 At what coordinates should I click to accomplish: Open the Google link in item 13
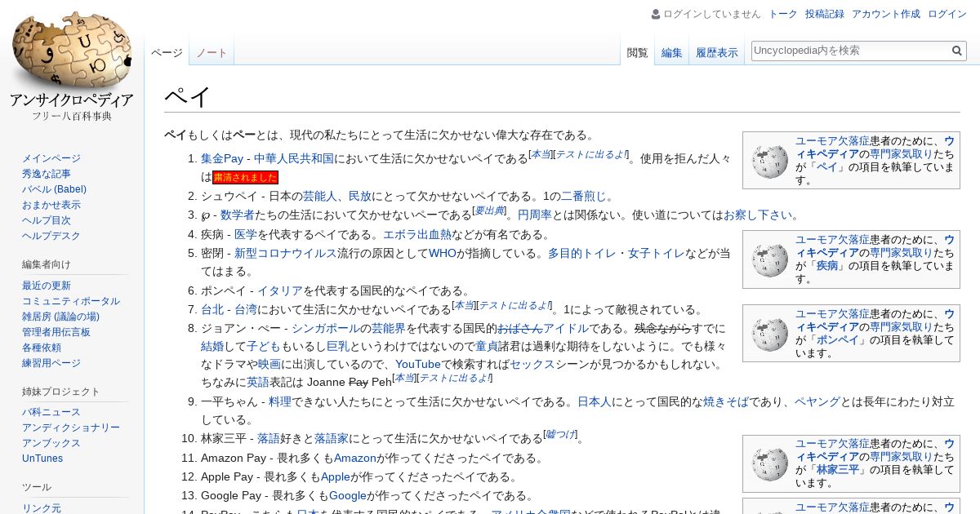348,495
